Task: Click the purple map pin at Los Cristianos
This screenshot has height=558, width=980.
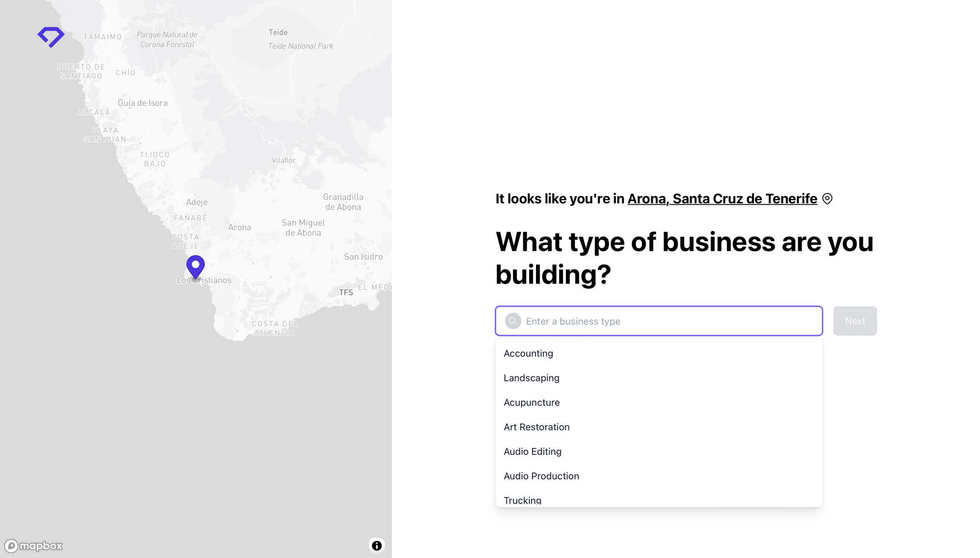Action: [196, 266]
